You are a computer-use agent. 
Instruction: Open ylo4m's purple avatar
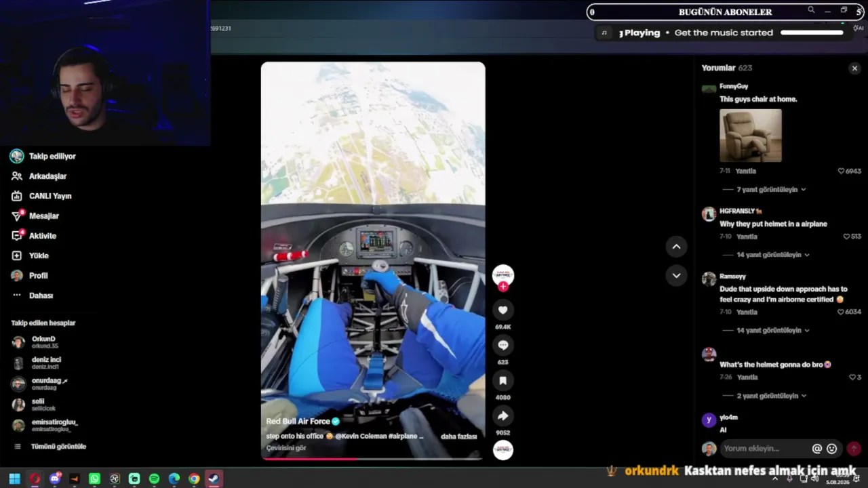[x=709, y=420]
